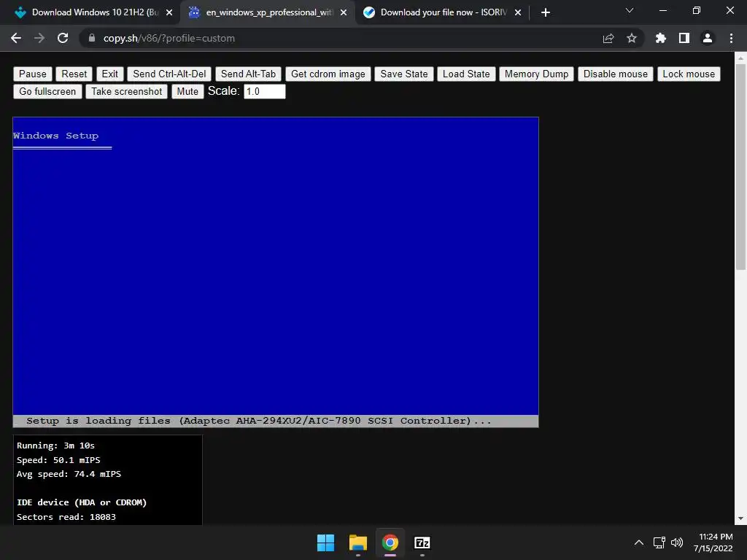Click the Chrome taskbar icon
This screenshot has width=747, height=560.
click(390, 542)
